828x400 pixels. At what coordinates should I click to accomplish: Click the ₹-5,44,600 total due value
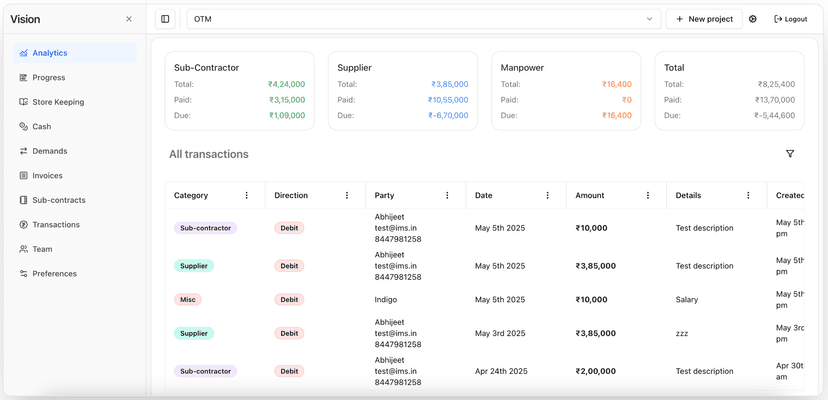(x=775, y=116)
